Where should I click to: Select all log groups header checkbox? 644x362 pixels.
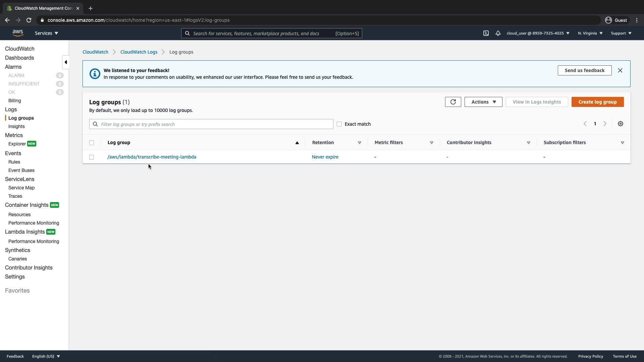(x=92, y=143)
